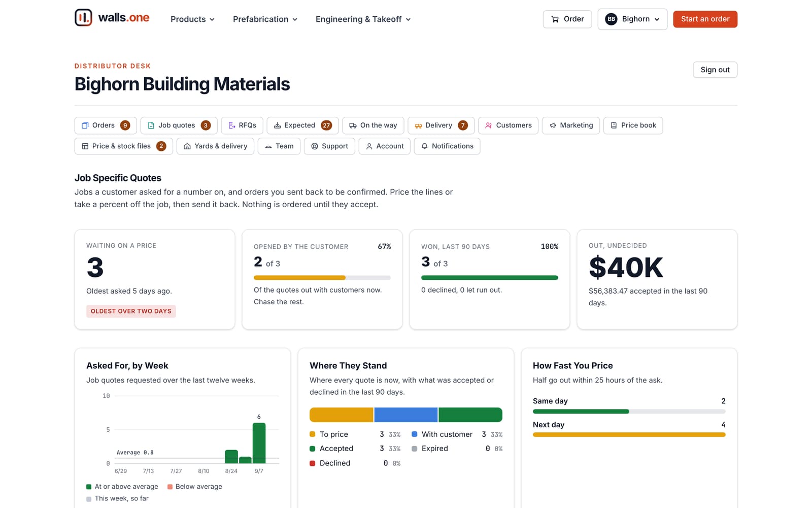Expand the Prefabrication dropdown menu
Viewport: 812px width, 508px height.
[265, 19]
